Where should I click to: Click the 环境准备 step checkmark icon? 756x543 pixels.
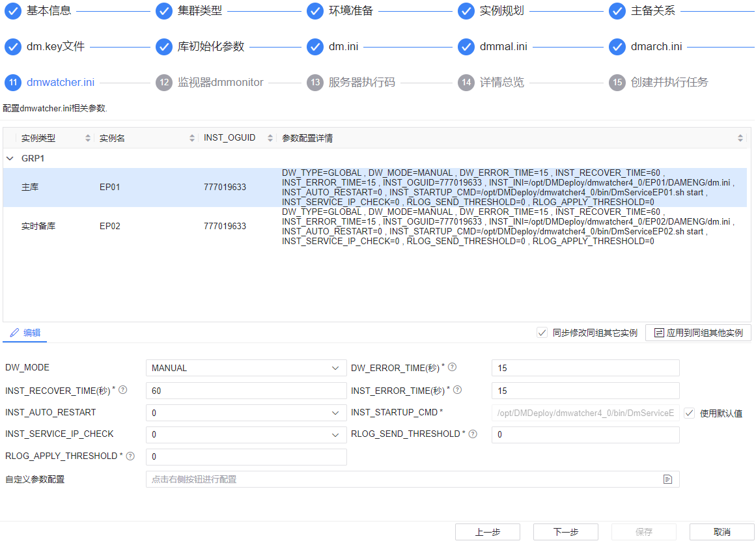click(x=315, y=11)
